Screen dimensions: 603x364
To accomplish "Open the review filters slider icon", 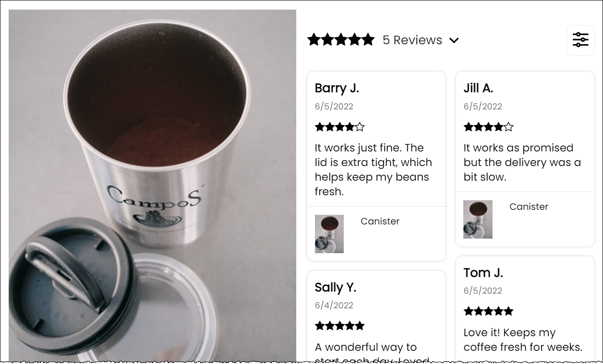I will [x=580, y=40].
